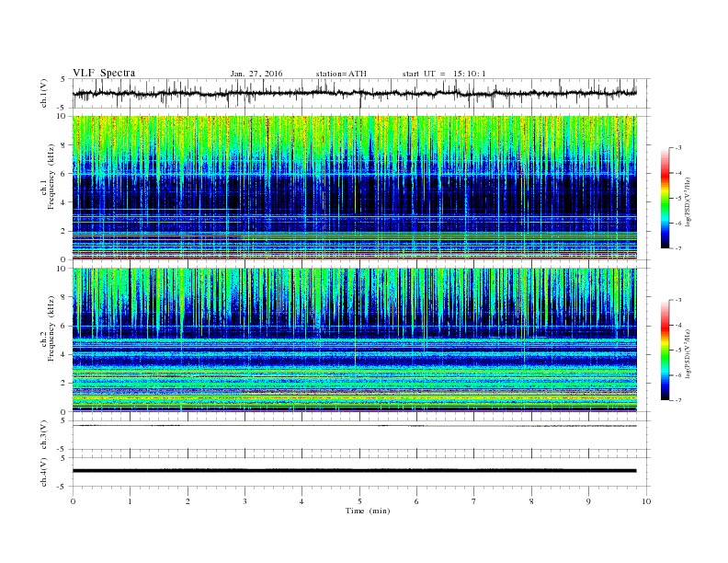Click the "8" frequency tick on ch.2 spectrogram

pos(63,297)
